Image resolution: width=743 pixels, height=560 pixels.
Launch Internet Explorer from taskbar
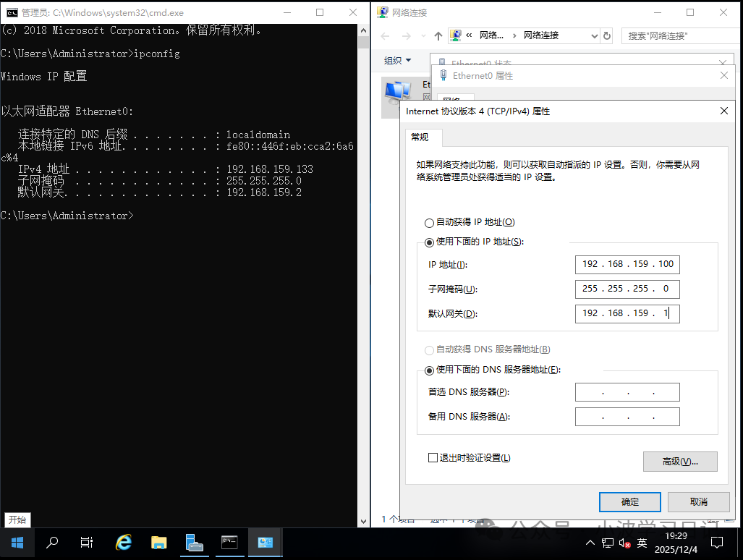[x=124, y=543]
